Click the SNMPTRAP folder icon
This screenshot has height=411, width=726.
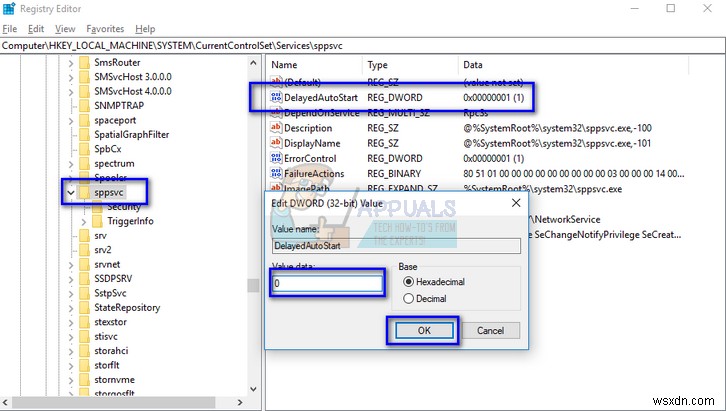point(85,106)
